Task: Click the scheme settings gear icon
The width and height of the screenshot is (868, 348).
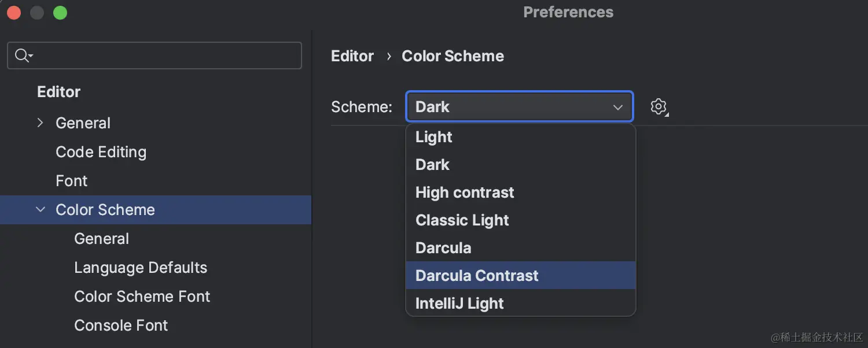Action: pyautogui.click(x=659, y=107)
